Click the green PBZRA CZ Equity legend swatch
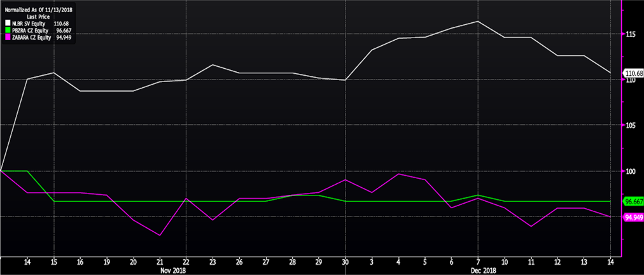 click(8, 31)
